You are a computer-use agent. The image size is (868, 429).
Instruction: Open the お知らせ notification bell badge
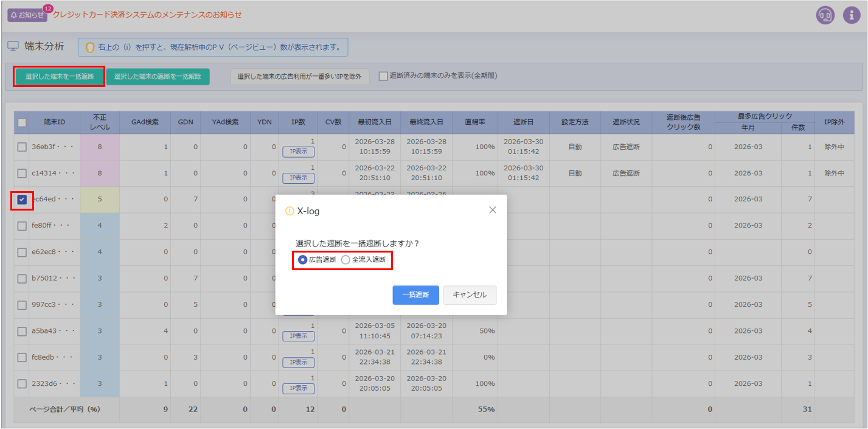(x=27, y=15)
